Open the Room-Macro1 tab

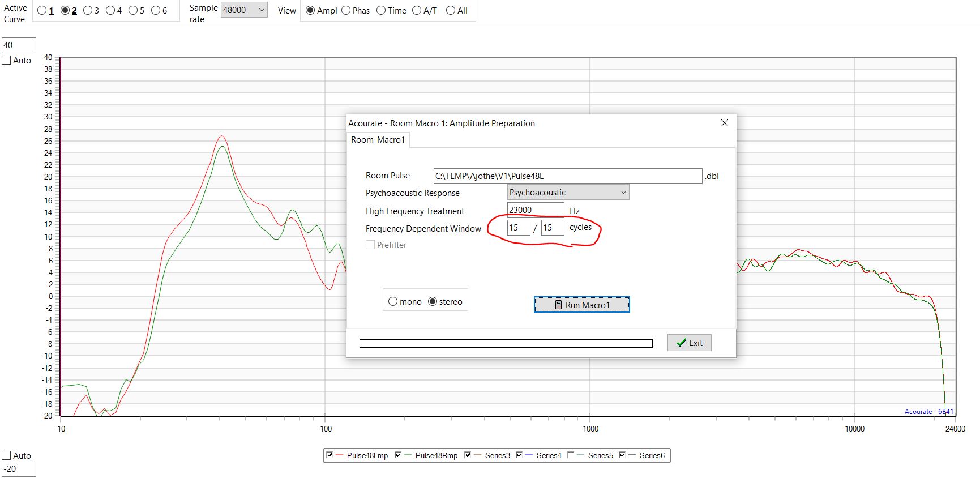(x=378, y=140)
